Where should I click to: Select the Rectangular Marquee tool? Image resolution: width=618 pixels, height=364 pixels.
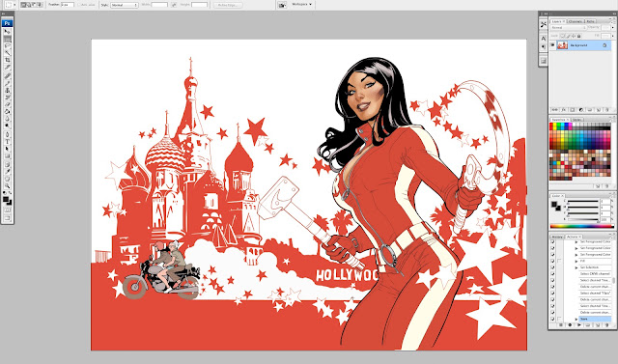click(x=8, y=39)
